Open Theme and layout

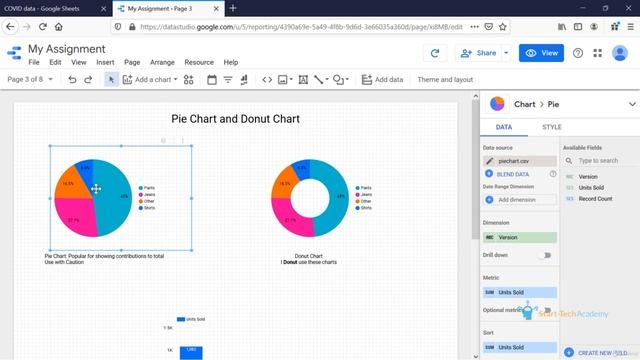445,80
